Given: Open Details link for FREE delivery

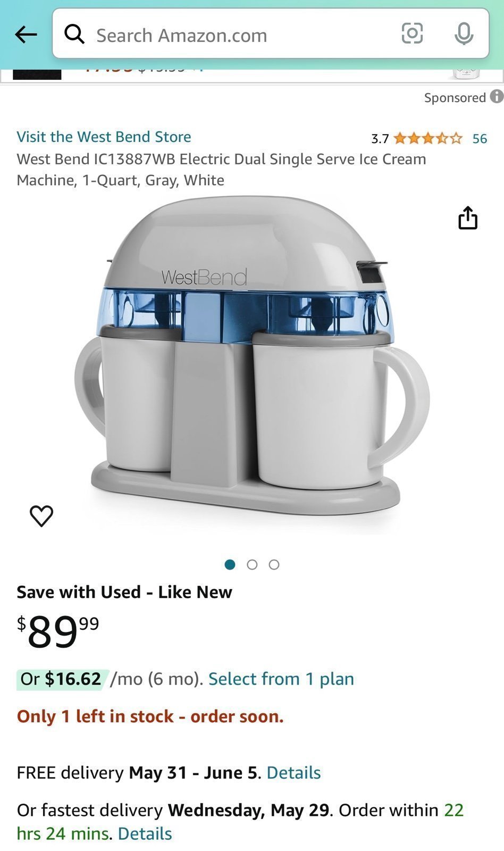Looking at the screenshot, I should (x=293, y=772).
